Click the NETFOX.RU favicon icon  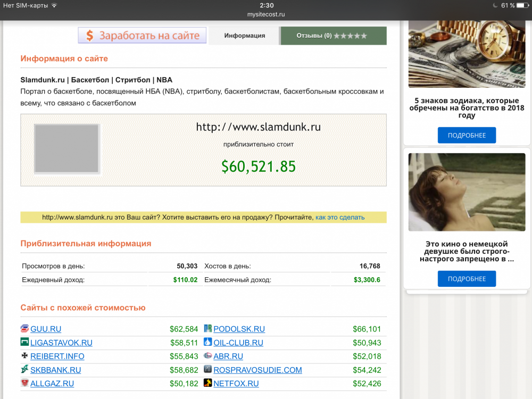pyautogui.click(x=208, y=383)
